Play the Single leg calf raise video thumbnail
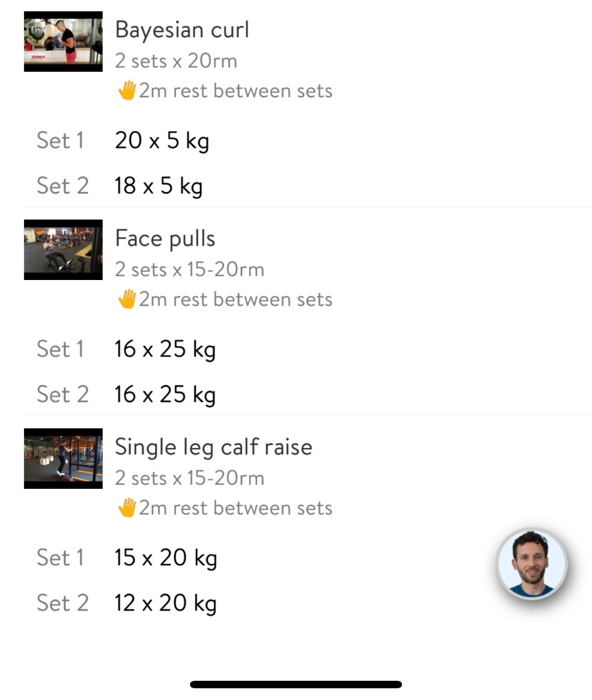Image resolution: width=592 pixels, height=700 pixels. [63, 459]
